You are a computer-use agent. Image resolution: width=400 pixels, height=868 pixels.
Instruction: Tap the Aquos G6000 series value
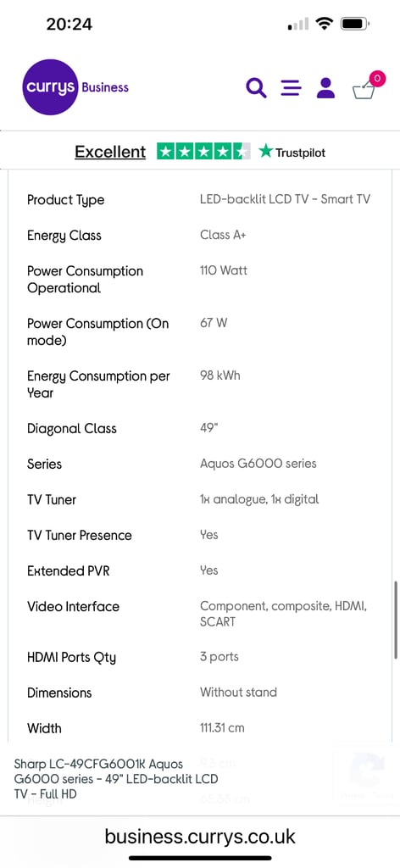tap(258, 464)
